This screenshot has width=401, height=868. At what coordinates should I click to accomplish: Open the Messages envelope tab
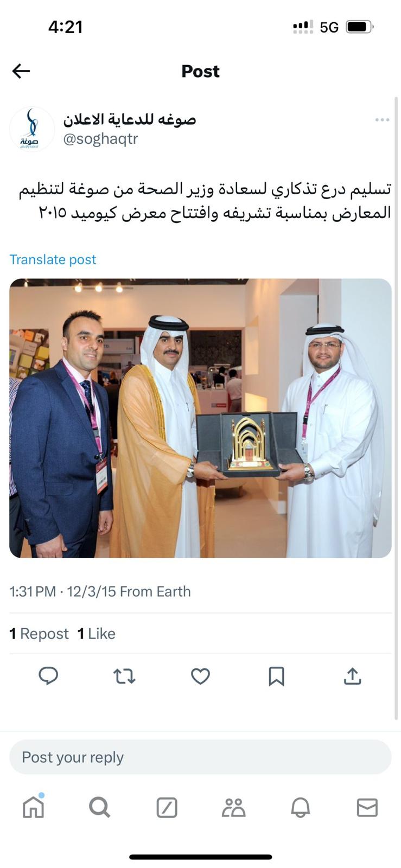[x=367, y=807]
